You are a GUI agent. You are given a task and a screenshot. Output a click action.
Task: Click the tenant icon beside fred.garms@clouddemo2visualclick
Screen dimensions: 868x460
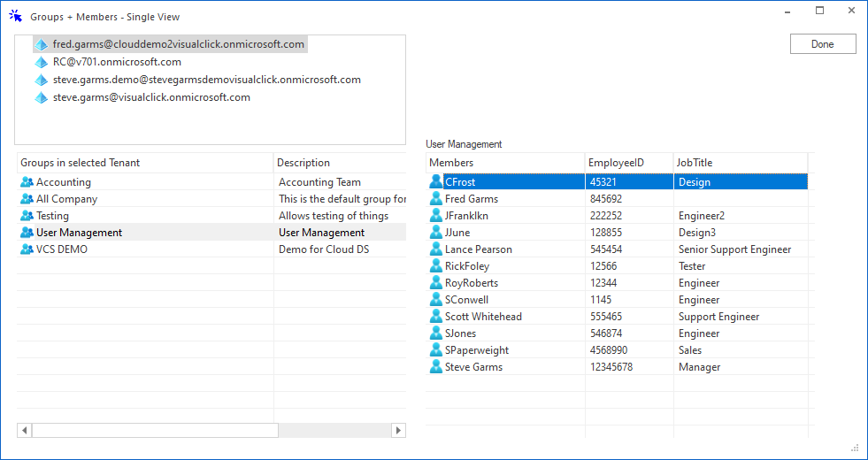coord(41,44)
